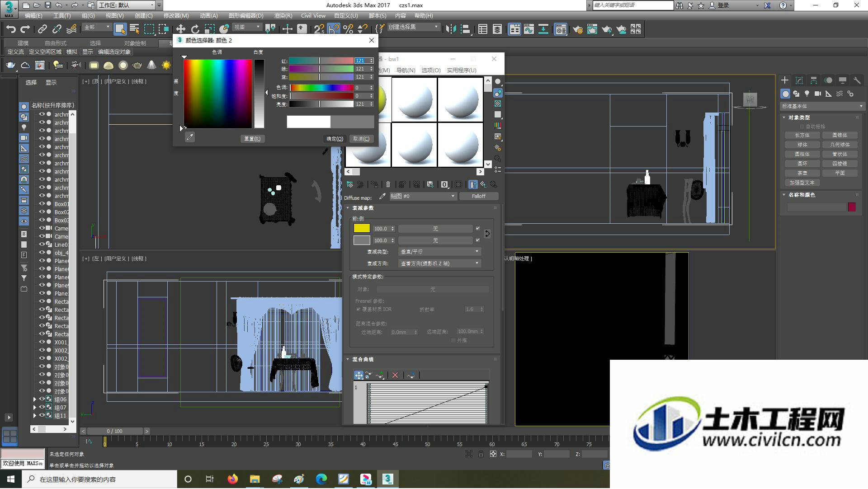Click the object color swatch in 名称和颜色
Image resolution: width=868 pixels, height=489 pixels.
pos(852,207)
